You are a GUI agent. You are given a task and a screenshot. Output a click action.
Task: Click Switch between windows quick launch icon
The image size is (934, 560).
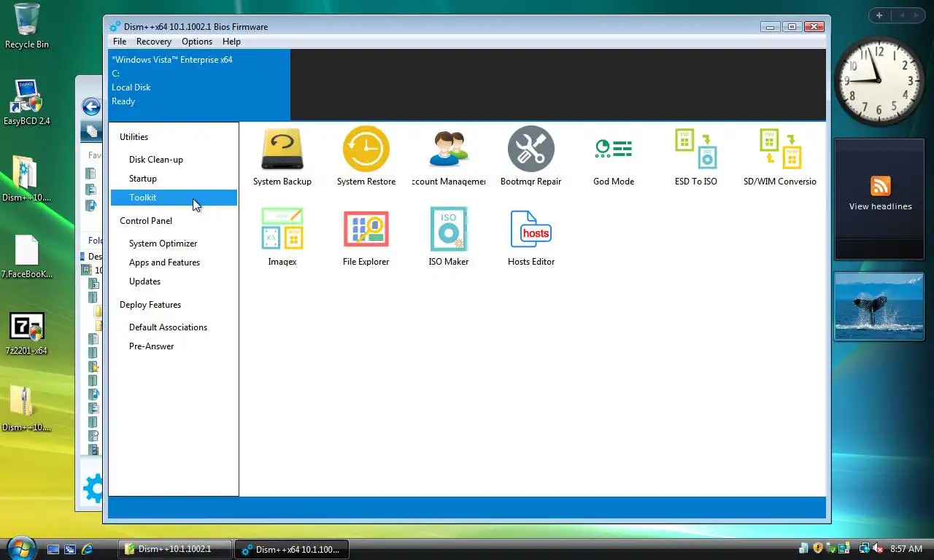point(70,549)
